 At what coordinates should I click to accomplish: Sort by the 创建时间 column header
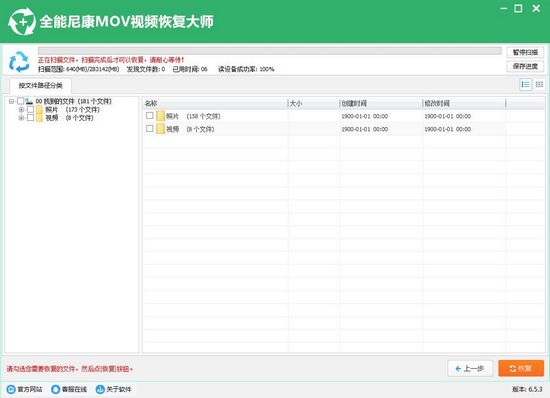[x=381, y=103]
